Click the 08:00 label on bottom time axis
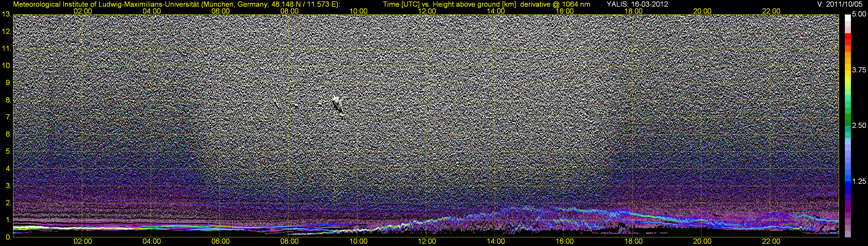868x246 pixels. (x=289, y=242)
